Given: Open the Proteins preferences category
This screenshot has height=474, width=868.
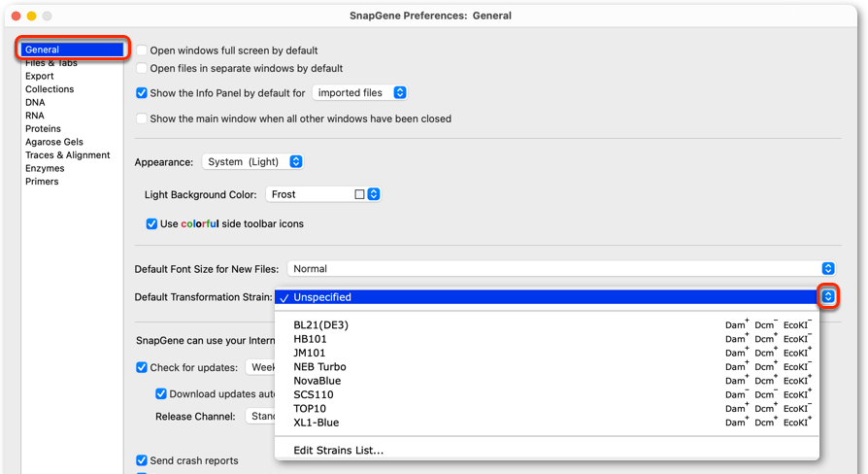Looking at the screenshot, I should point(43,129).
